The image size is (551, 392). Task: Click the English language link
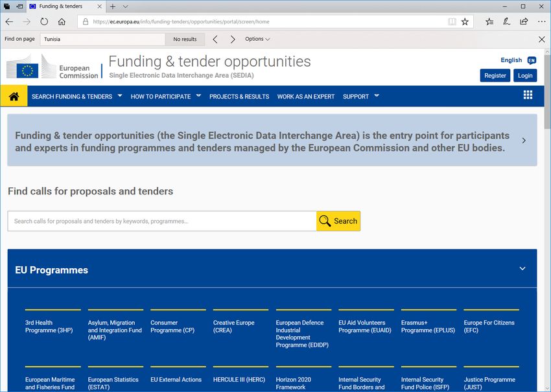click(x=511, y=60)
